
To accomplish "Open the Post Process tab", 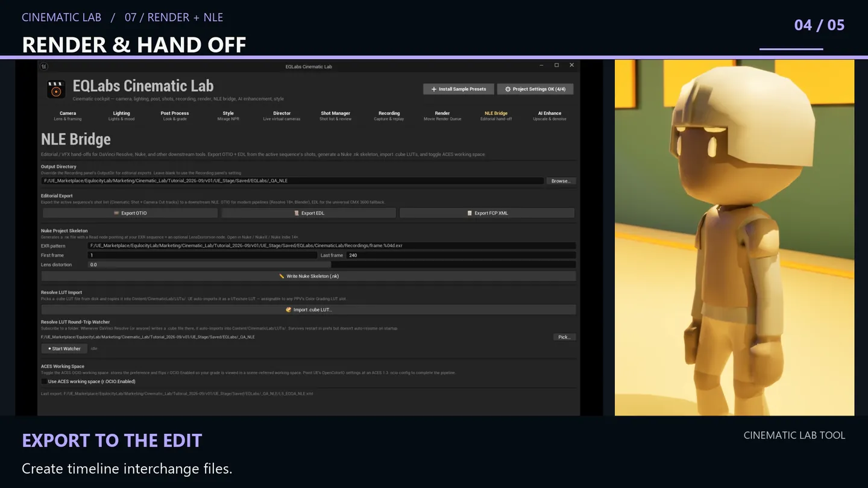I will point(175,116).
